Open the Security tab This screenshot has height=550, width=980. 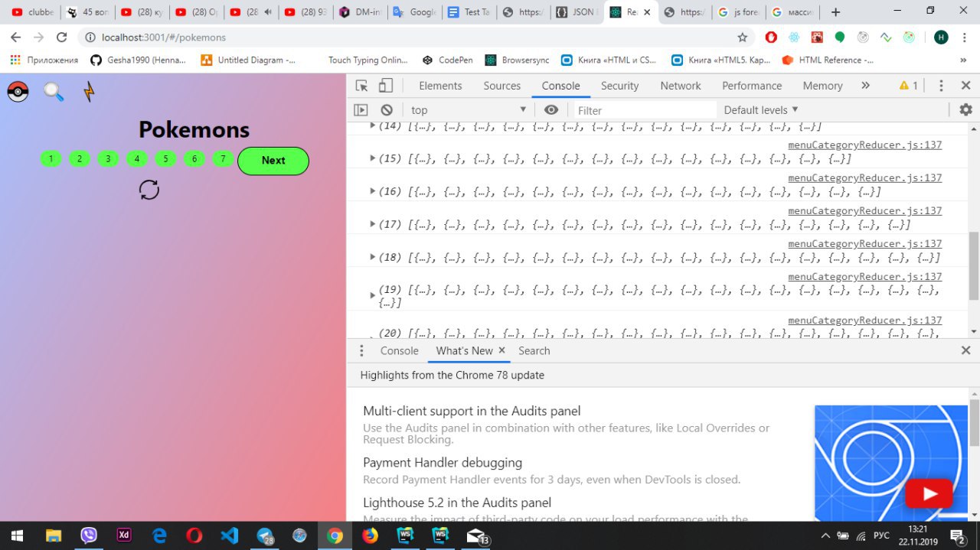(619, 86)
